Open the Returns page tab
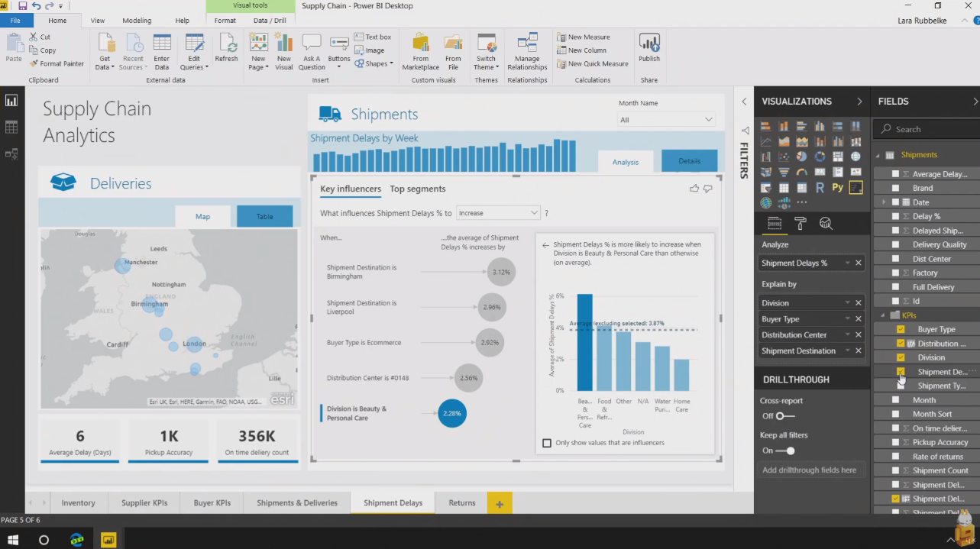This screenshot has height=549, width=980. pos(461,503)
